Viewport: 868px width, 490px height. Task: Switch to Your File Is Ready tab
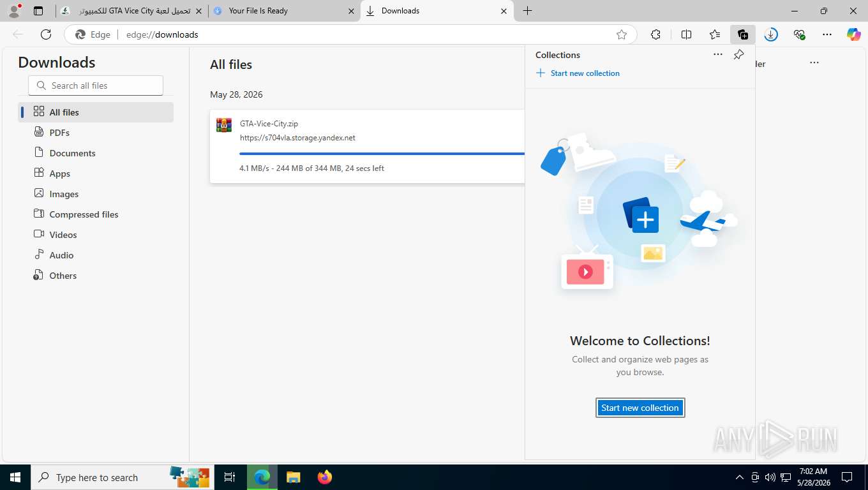(284, 11)
